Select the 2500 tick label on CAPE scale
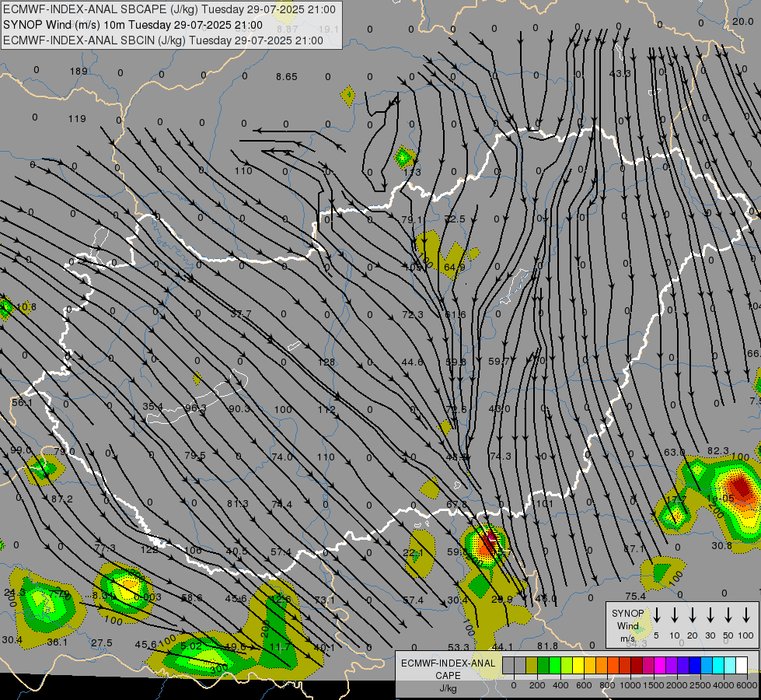The image size is (761, 700). click(700, 685)
